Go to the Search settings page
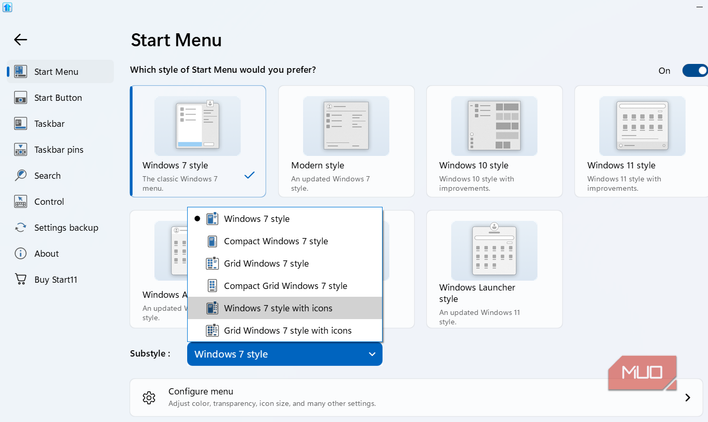 coord(60,176)
